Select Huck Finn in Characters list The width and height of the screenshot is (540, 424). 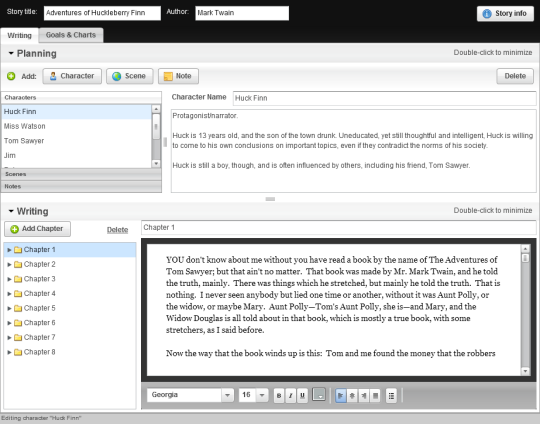[x=76, y=112]
